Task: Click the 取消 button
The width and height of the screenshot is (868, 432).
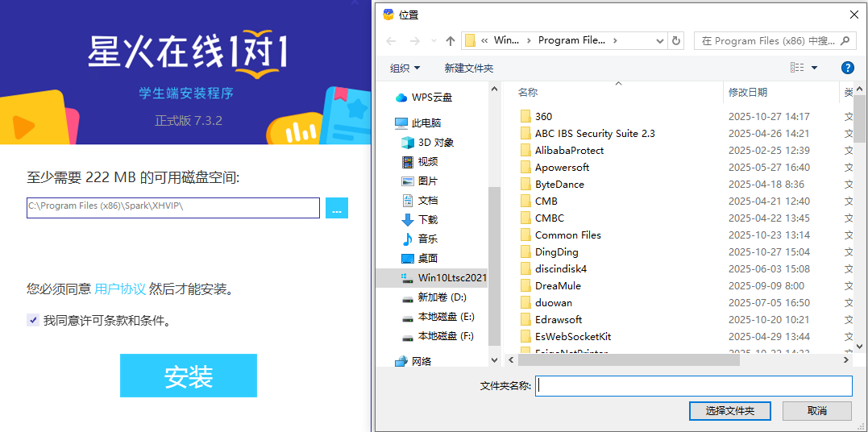Action: coord(817,411)
